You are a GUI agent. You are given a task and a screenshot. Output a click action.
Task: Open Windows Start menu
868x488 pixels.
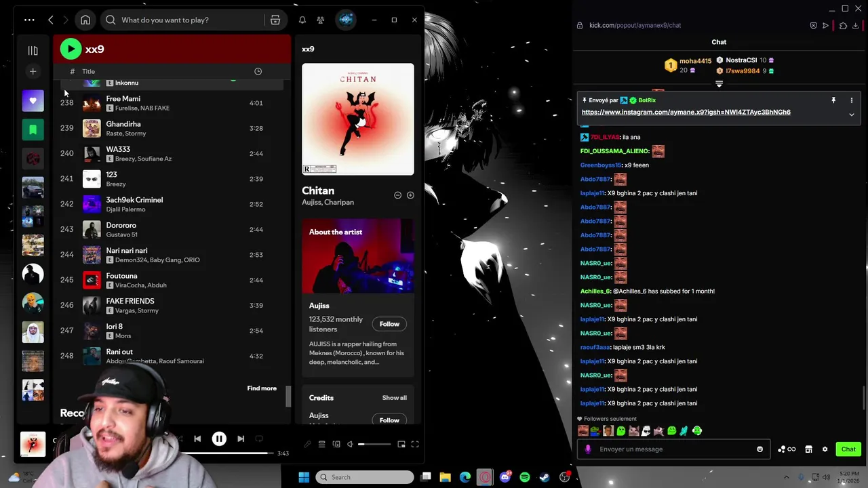point(304,477)
